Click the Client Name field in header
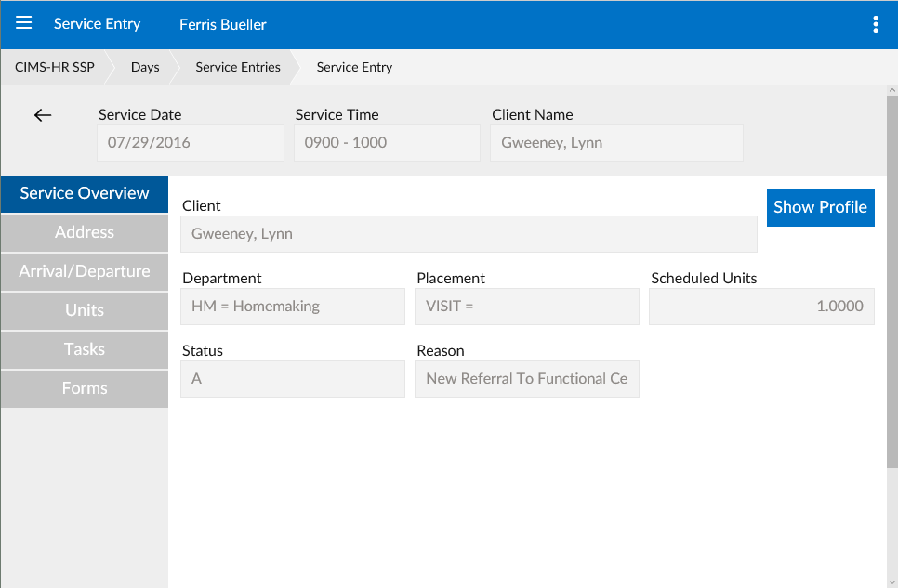The image size is (898, 588). pyautogui.click(x=616, y=142)
